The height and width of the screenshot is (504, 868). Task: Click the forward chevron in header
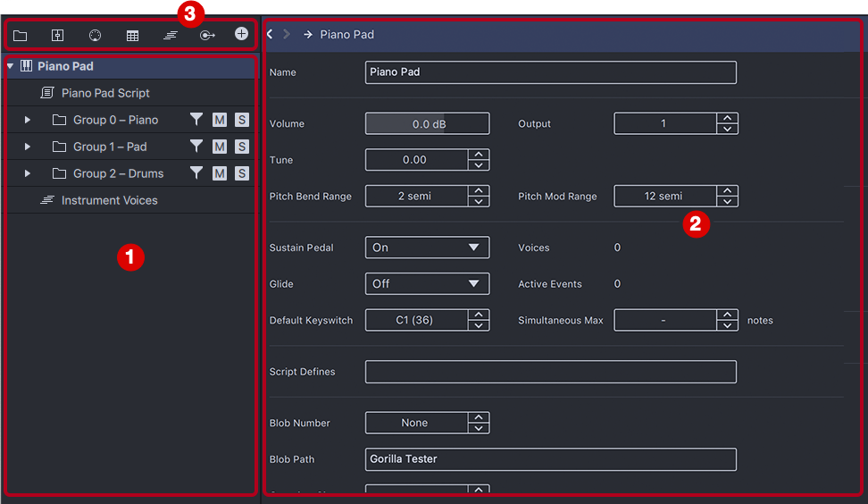pos(286,34)
